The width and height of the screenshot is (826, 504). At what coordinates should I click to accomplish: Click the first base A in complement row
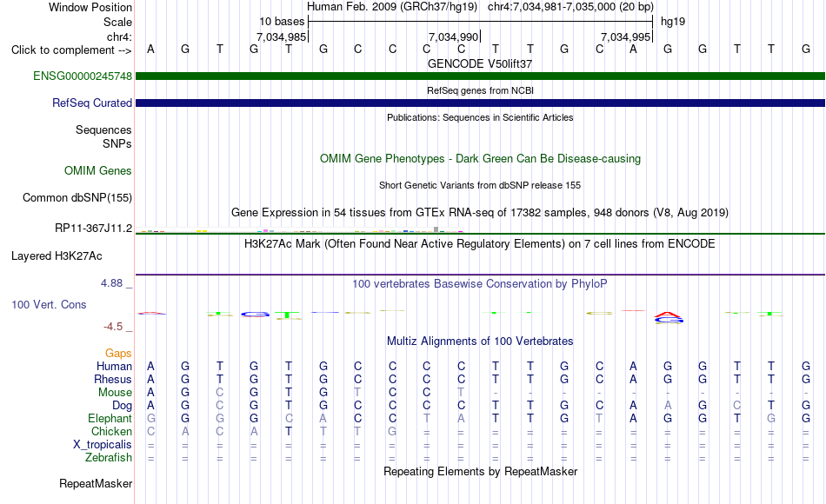point(150,50)
